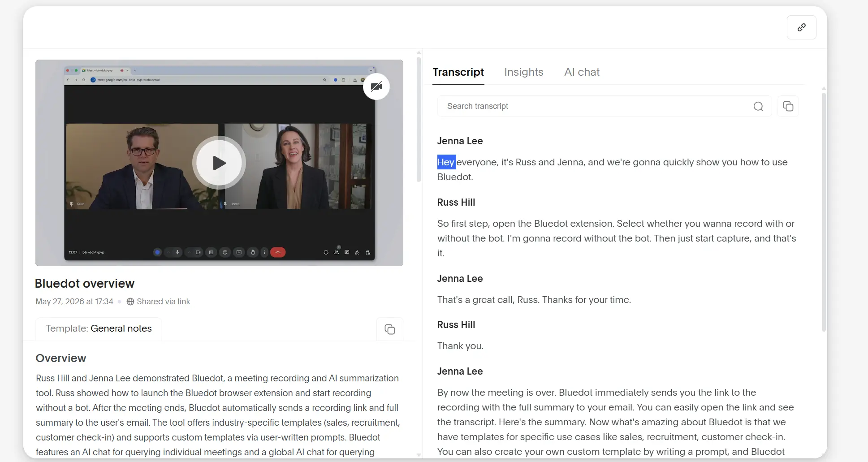Screen dimensions: 868x462
Task: Open the Template: General notes dropdown
Action: (x=99, y=328)
